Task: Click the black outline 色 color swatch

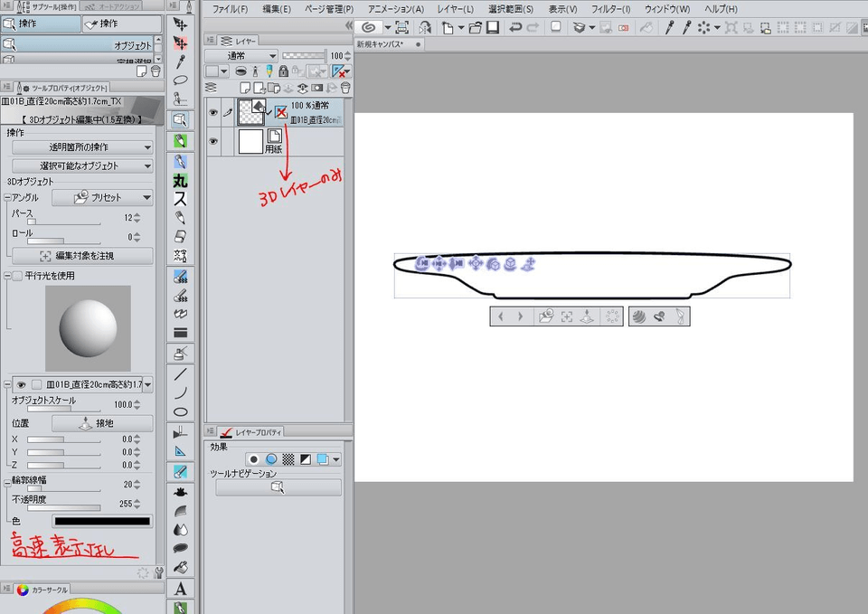Action: [x=102, y=522]
